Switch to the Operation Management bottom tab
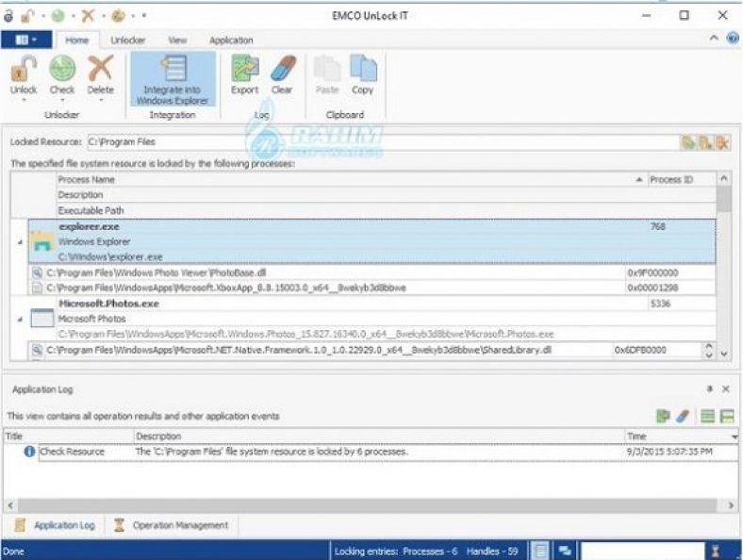Viewport: 743px width, 560px height. [x=172, y=525]
